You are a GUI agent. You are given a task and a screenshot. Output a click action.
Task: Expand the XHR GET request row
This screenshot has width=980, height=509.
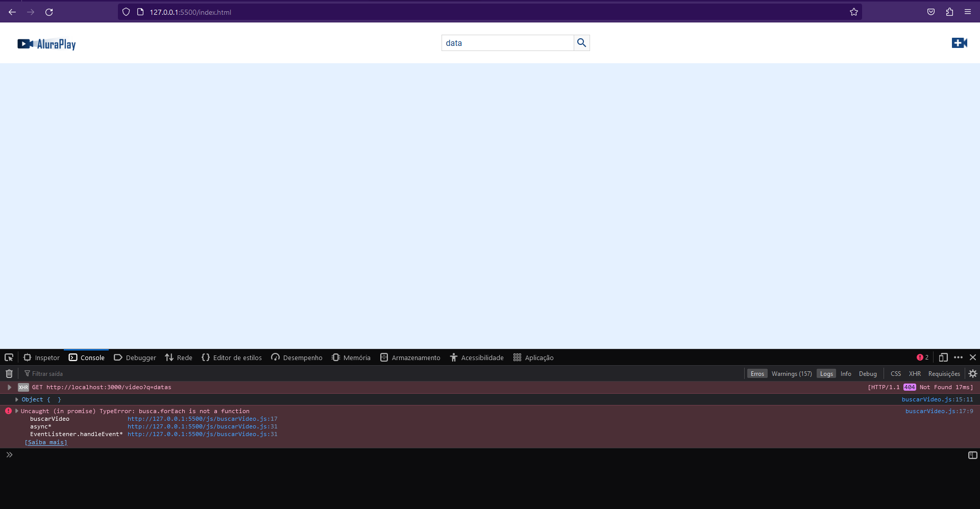point(9,387)
